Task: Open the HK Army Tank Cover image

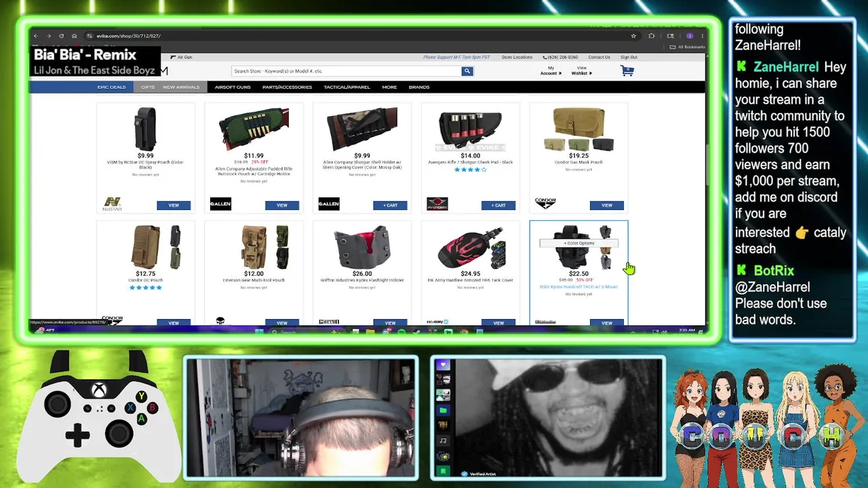Action: click(471, 248)
